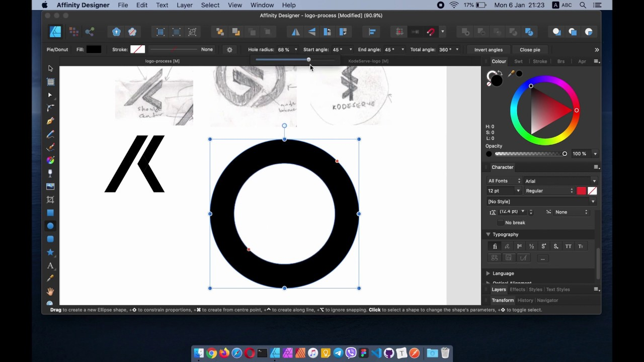Image resolution: width=644 pixels, height=362 pixels.
Task: Select the Transparency tool
Action: point(50,173)
